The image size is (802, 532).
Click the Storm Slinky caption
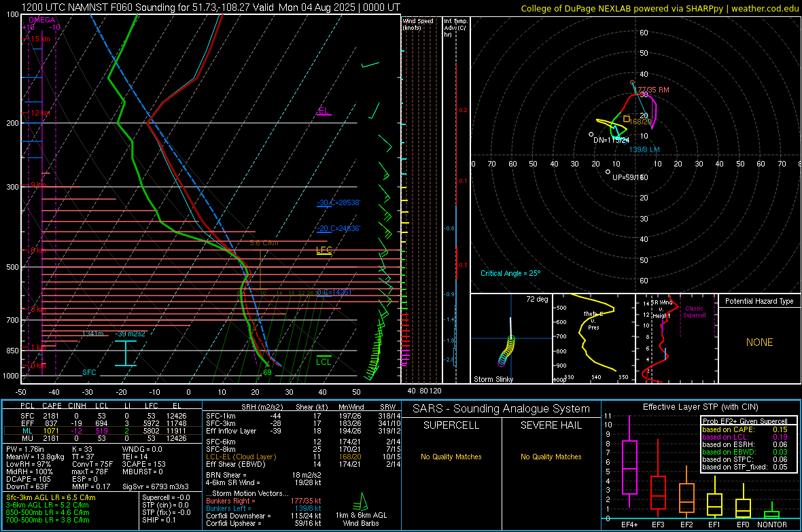tap(493, 379)
